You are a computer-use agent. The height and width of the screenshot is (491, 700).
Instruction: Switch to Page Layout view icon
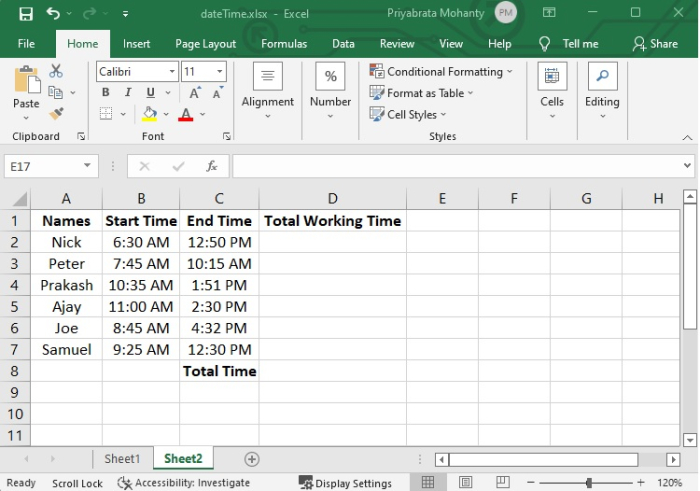tap(465, 482)
